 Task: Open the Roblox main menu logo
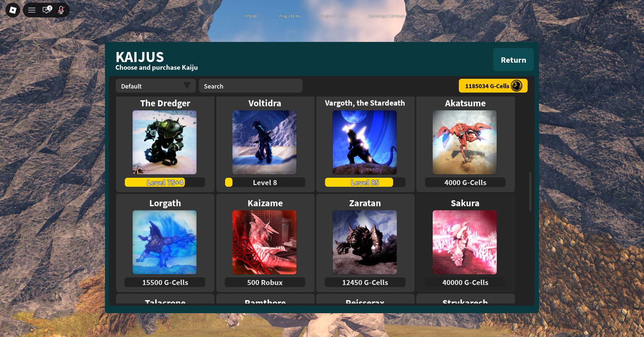point(13,10)
